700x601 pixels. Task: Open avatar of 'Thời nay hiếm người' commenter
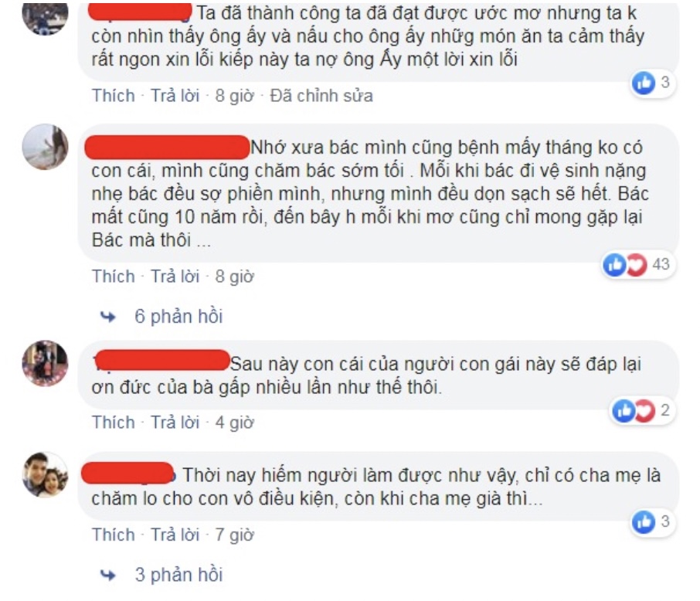45,474
